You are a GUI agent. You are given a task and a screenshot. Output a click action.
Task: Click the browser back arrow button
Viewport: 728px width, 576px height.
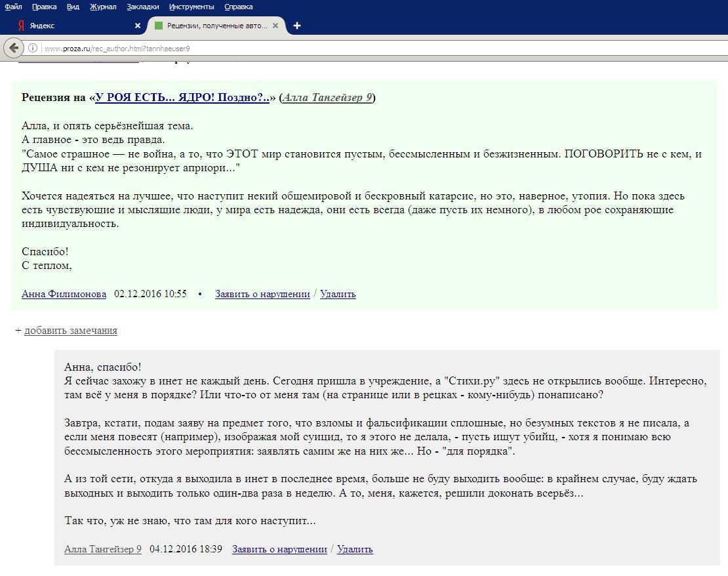coord(12,48)
